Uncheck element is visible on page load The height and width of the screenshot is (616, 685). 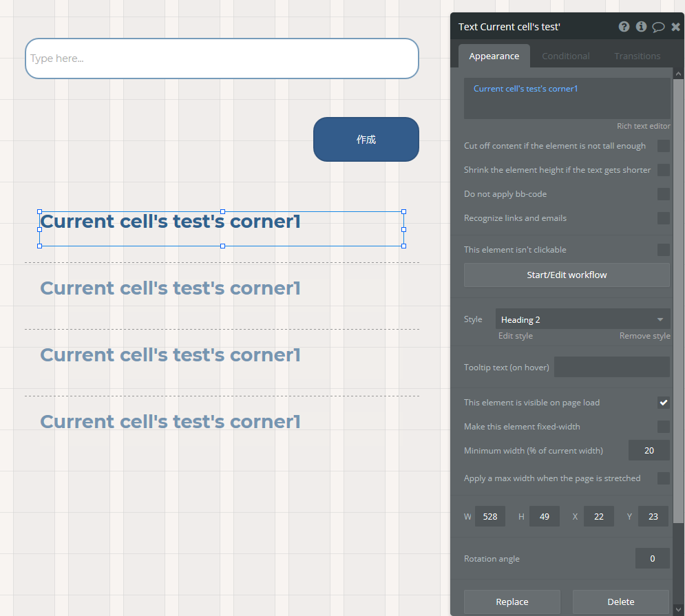click(x=663, y=403)
